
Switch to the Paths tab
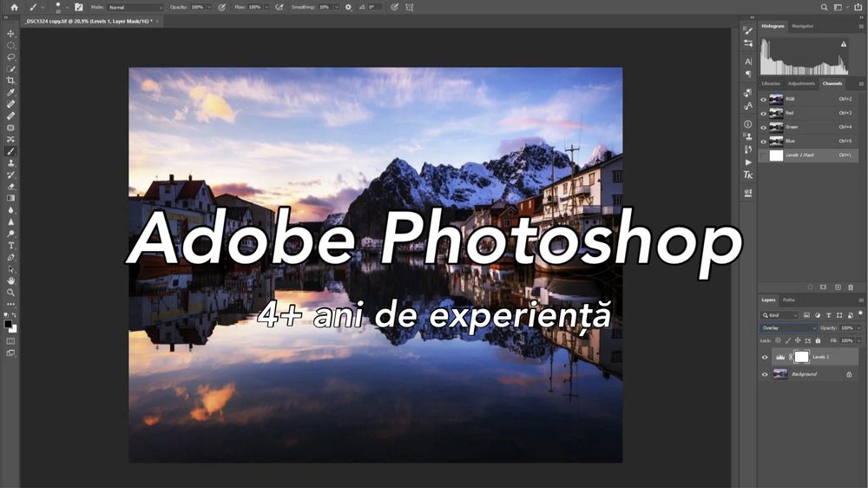pos(789,300)
